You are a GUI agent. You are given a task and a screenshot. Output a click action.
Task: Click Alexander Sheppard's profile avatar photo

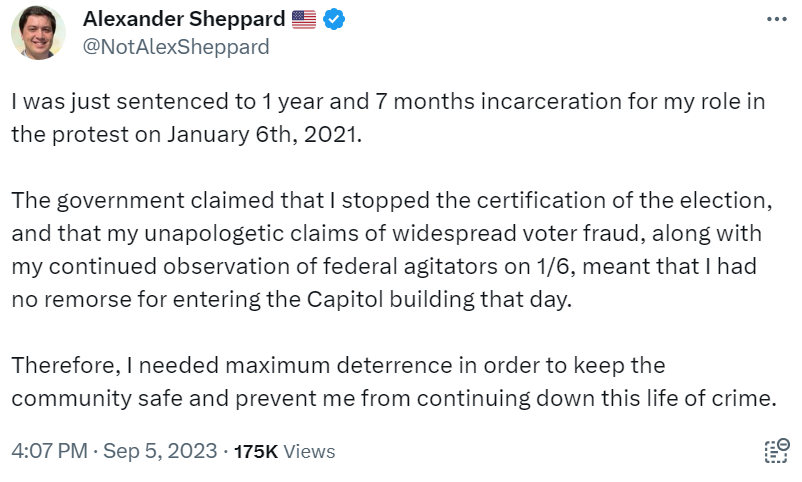point(38,32)
